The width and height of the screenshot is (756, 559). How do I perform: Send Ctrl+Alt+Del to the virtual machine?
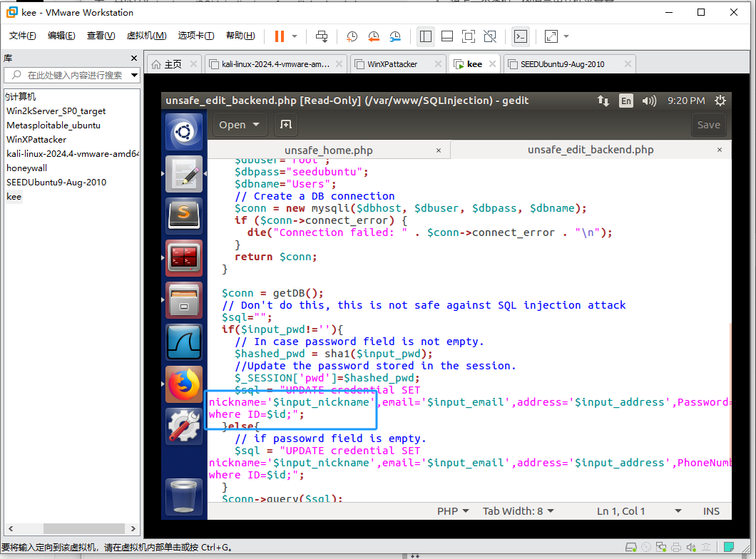click(322, 36)
